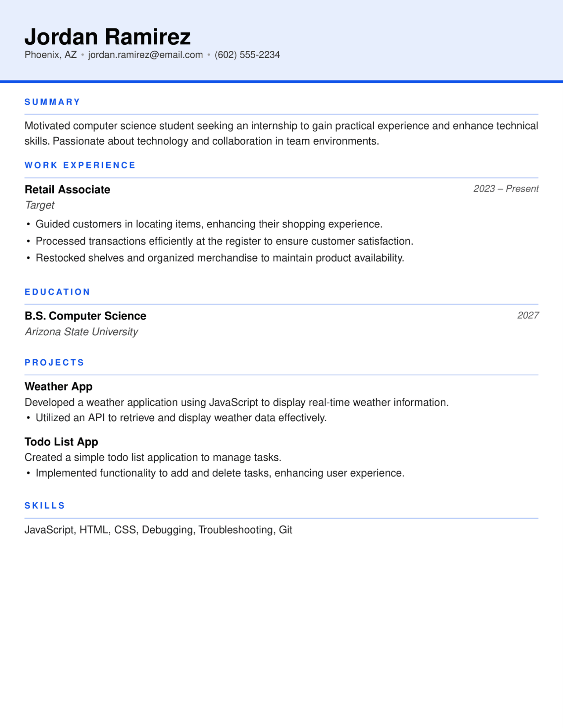This screenshot has height=728, width=563.
Task: Click the Retail Associate job title
Action: (67, 190)
